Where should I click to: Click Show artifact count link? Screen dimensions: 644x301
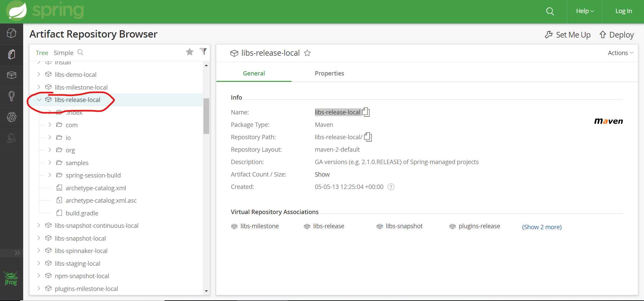[x=322, y=174]
